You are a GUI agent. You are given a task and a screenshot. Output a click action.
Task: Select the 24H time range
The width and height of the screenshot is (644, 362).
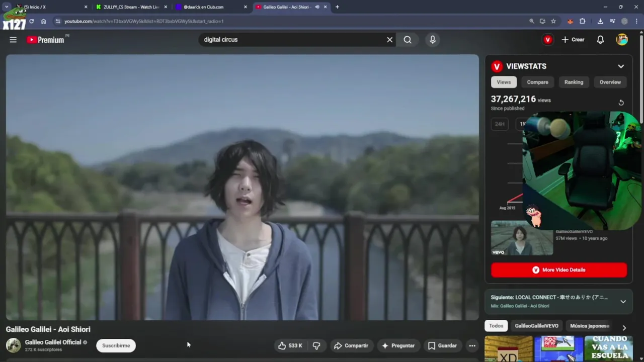(500, 124)
